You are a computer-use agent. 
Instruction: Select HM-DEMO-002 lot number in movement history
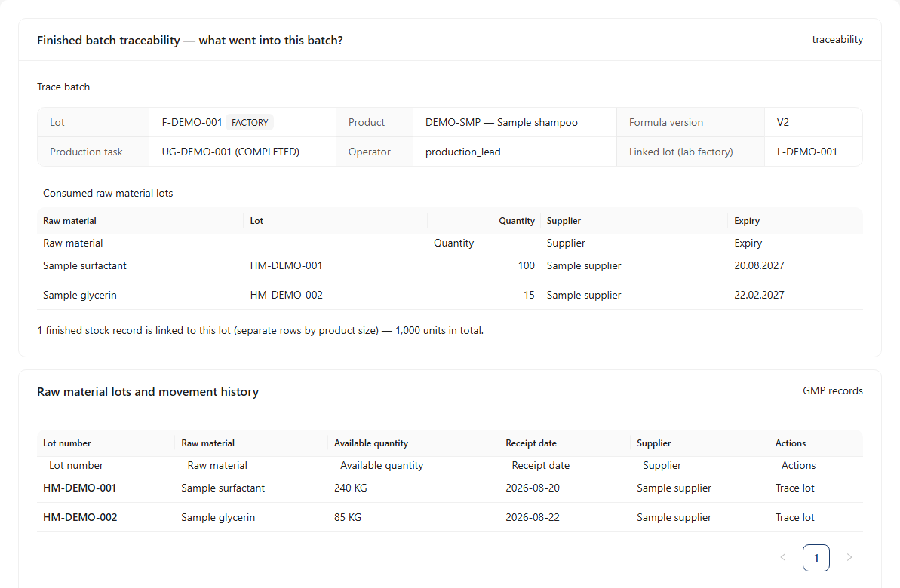[80, 517]
